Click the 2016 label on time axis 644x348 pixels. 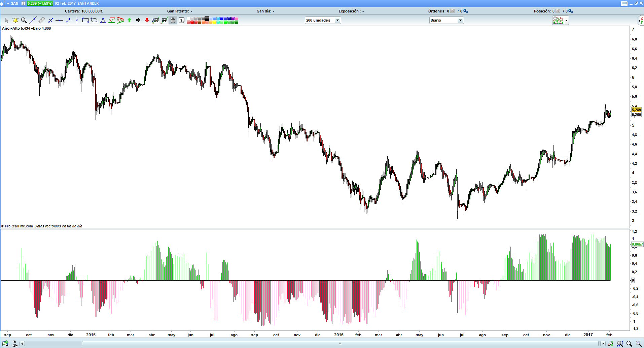(x=339, y=335)
